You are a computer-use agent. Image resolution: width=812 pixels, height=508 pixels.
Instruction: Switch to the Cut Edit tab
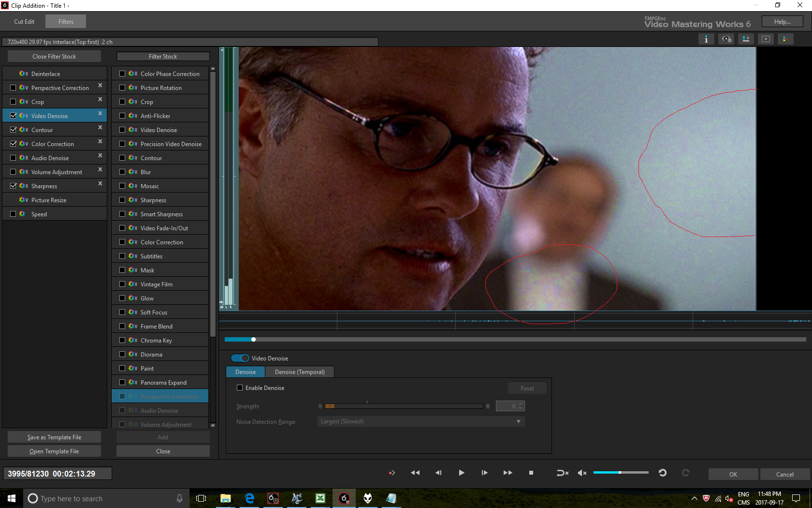(x=24, y=22)
